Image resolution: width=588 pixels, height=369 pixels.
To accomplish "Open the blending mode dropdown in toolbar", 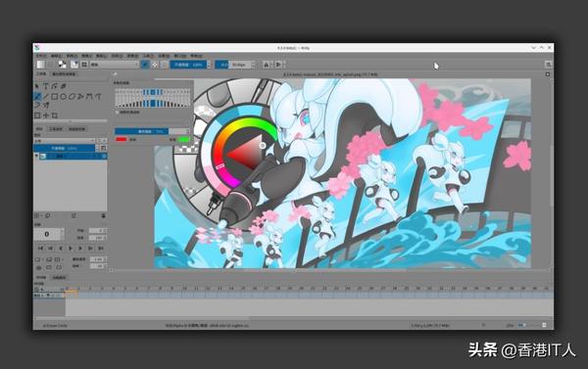I will tap(114, 65).
